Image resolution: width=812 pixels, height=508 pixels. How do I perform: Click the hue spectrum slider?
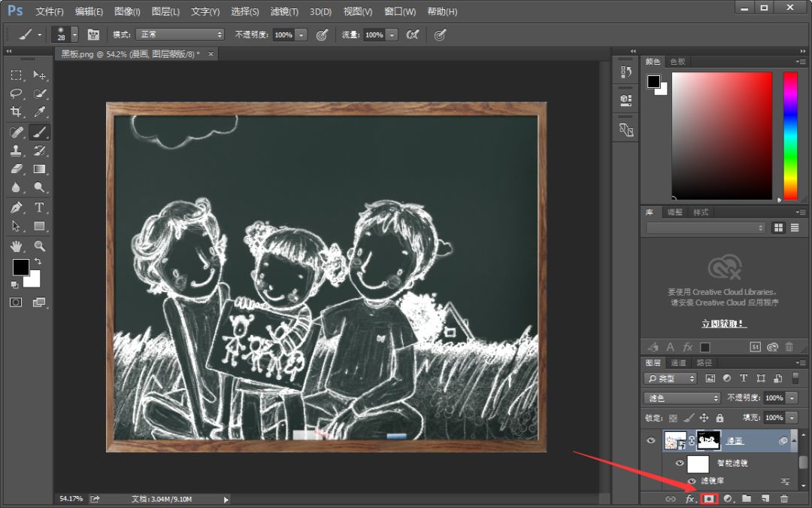pos(790,135)
